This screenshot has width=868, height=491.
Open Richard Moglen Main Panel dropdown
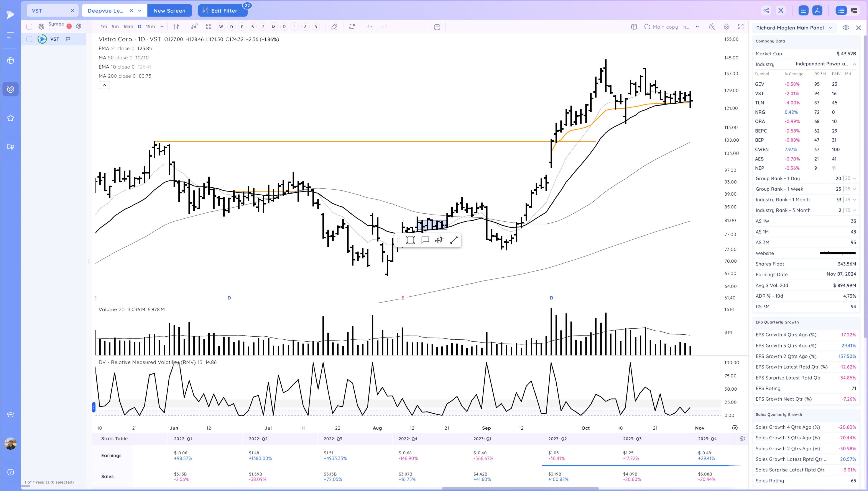[830, 28]
